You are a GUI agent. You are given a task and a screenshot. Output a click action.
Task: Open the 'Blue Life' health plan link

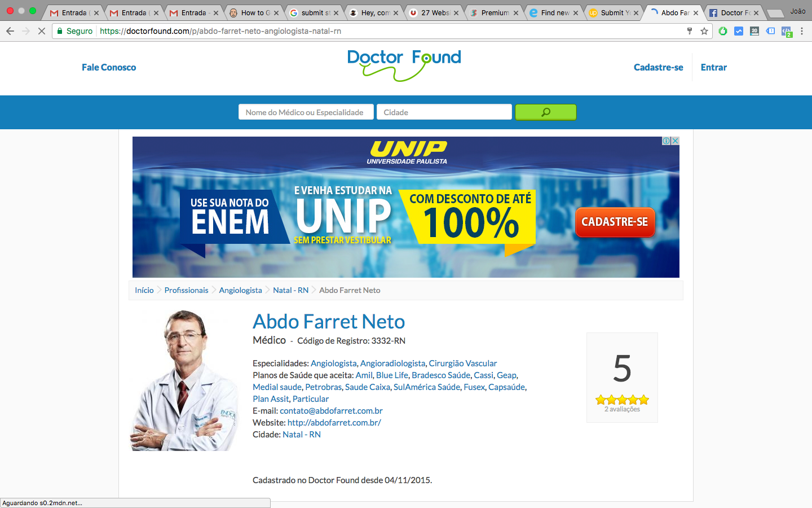392,375
